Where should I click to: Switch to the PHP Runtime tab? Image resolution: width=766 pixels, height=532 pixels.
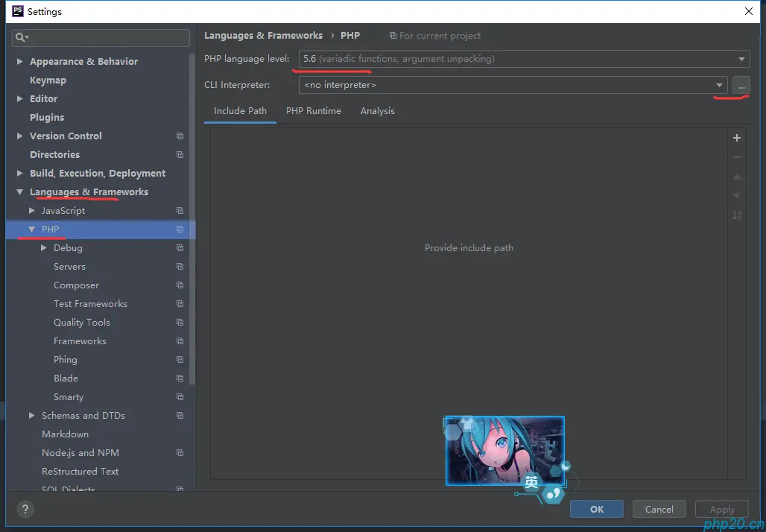click(314, 111)
